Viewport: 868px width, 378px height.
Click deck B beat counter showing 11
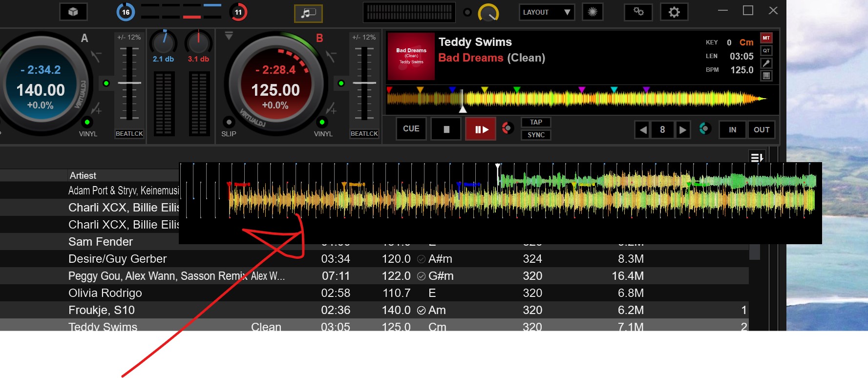[x=238, y=12]
